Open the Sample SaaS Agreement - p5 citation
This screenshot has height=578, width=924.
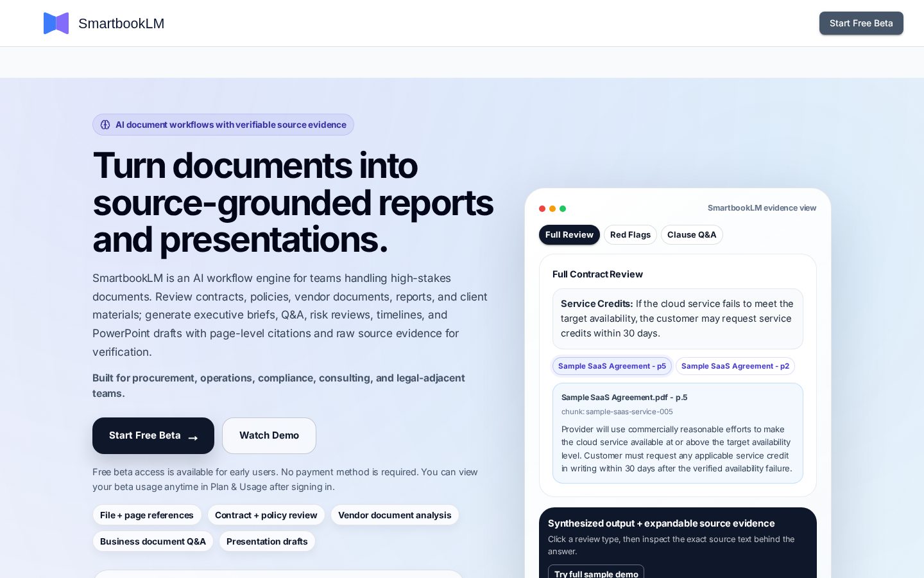click(x=612, y=366)
